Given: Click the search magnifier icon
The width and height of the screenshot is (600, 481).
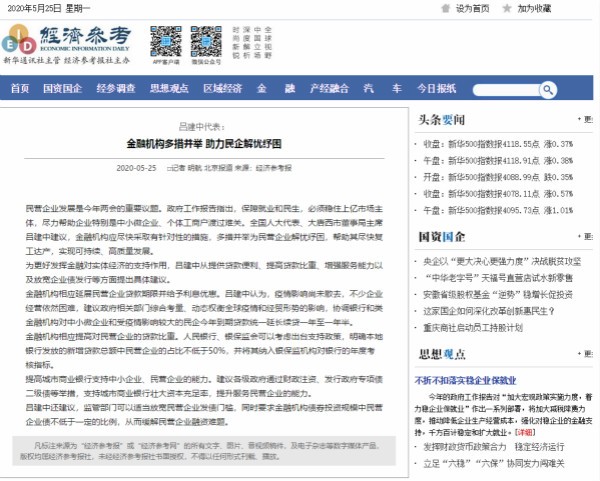Looking at the screenshot, I should click(x=548, y=90).
